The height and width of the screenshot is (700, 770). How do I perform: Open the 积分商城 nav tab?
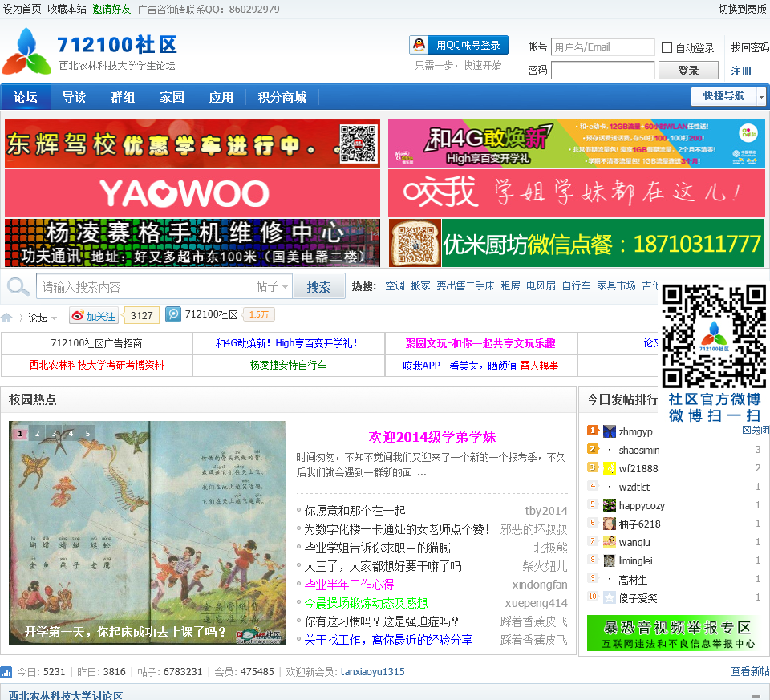282,97
